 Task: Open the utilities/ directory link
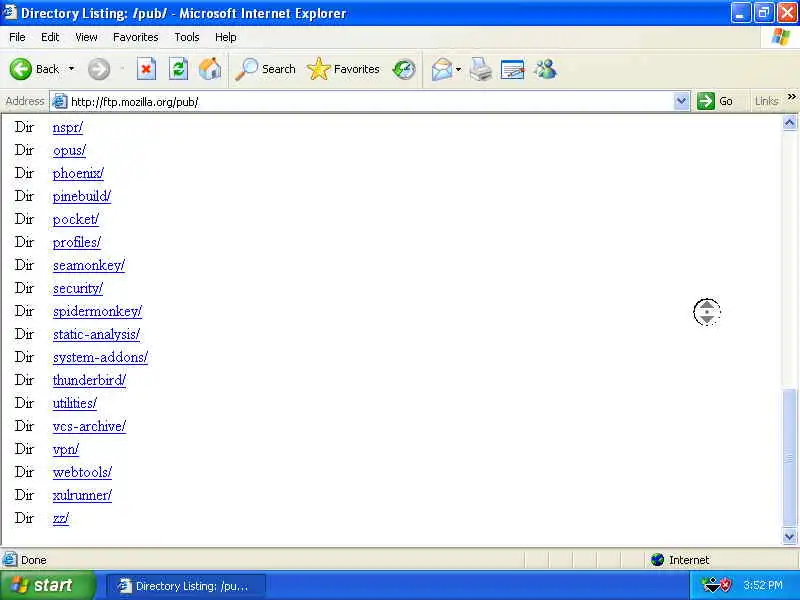pos(74,403)
